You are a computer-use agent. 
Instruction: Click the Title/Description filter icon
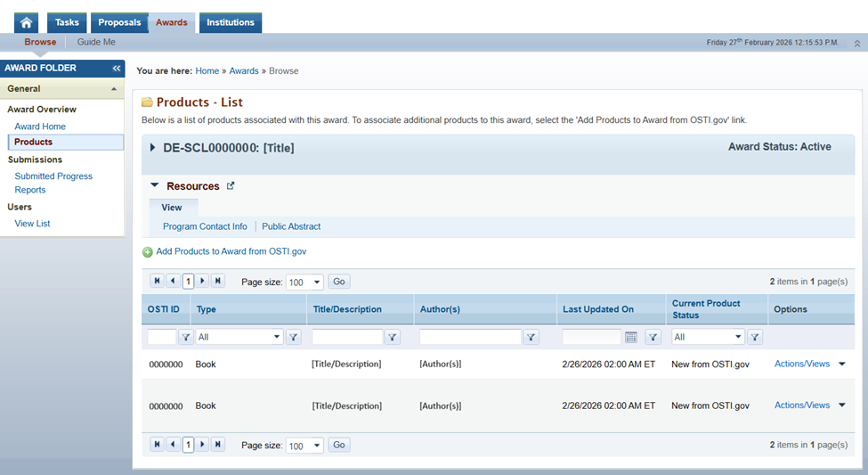(393, 337)
